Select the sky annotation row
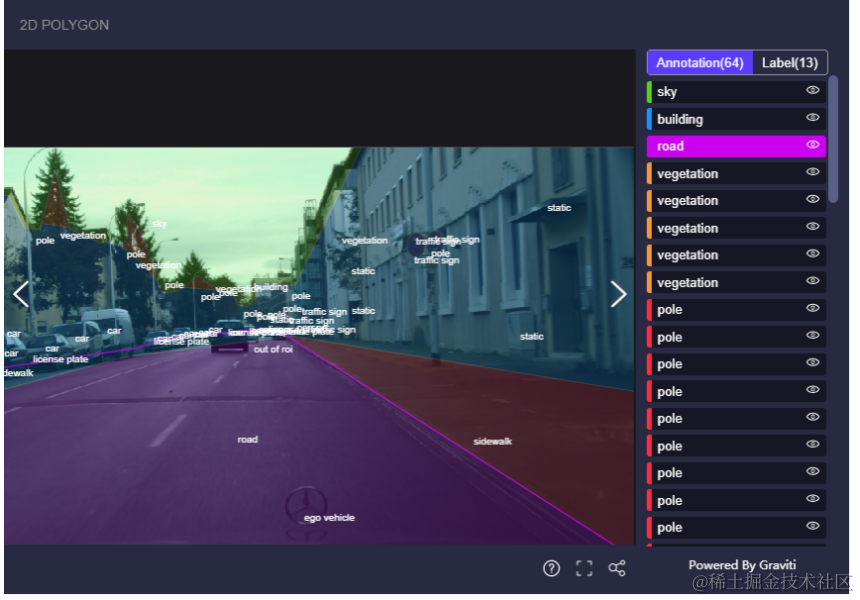Image resolution: width=860 pixels, height=600 pixels. (x=737, y=92)
